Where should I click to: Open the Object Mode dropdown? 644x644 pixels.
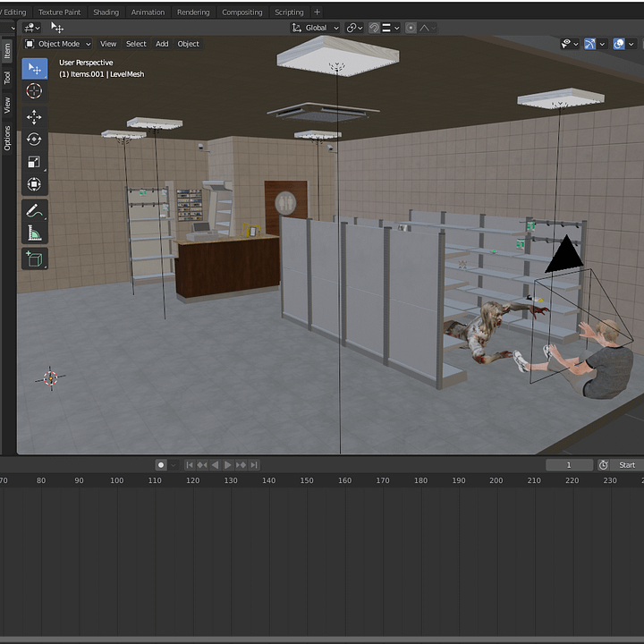click(x=57, y=44)
